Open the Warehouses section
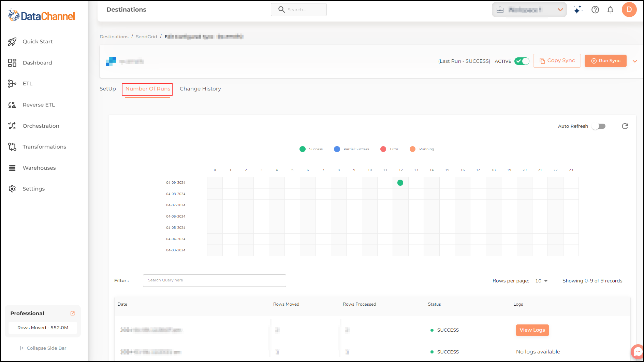Image resolution: width=644 pixels, height=362 pixels. [x=39, y=168]
